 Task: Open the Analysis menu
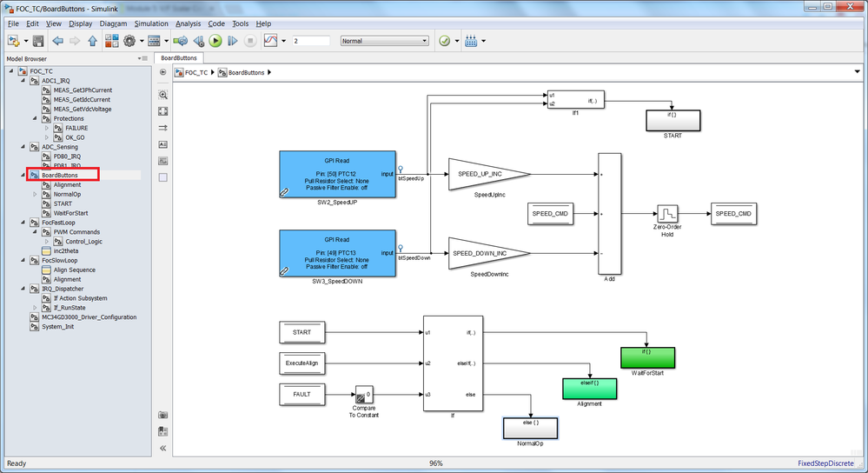coord(189,23)
